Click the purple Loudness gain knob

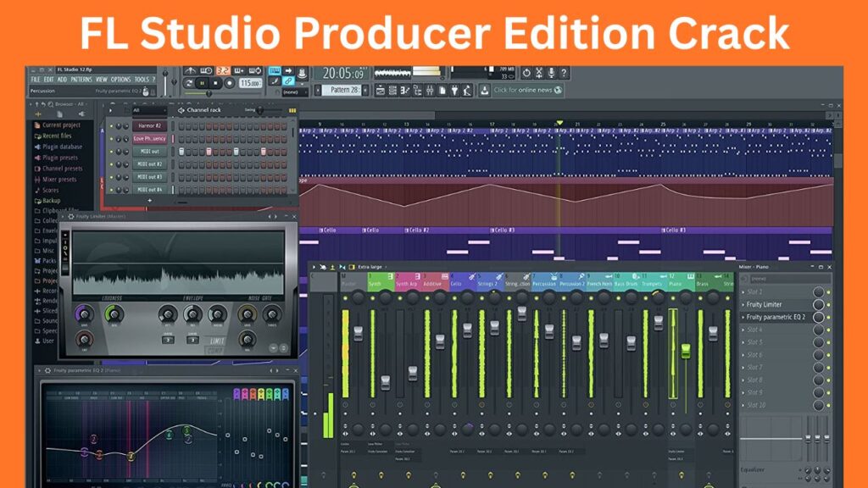coord(84,314)
